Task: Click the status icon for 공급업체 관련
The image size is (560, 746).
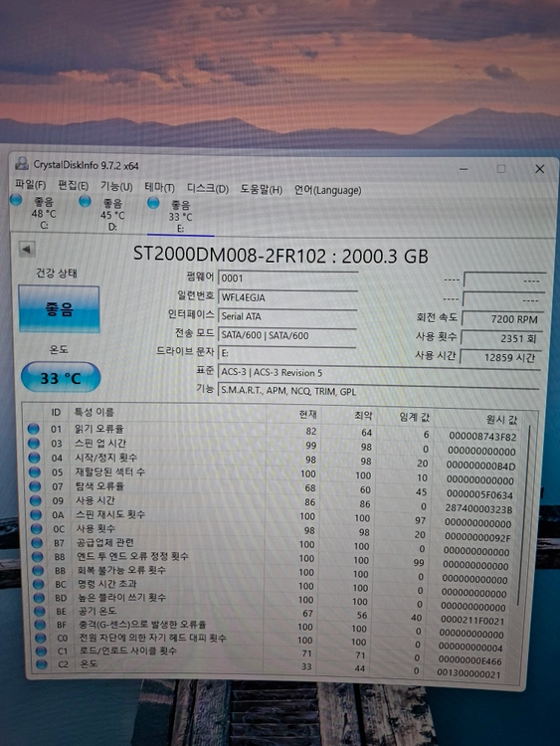Action: click(x=37, y=542)
